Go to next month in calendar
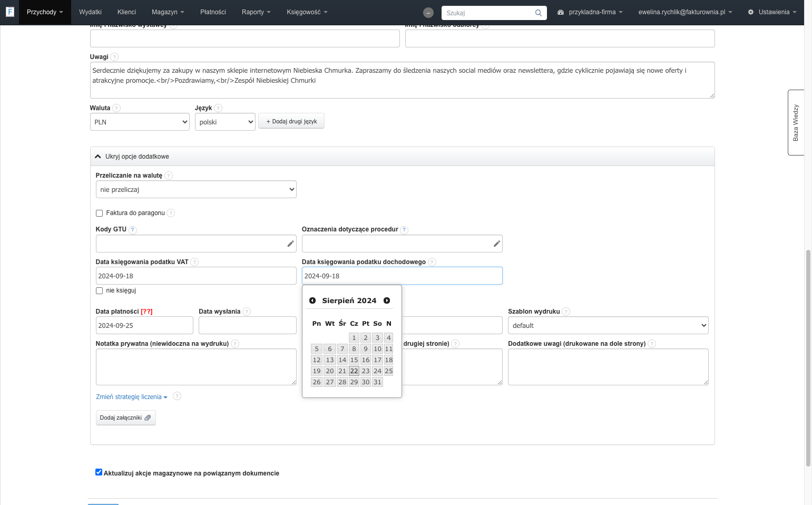This screenshot has width=812, height=505. (x=387, y=300)
